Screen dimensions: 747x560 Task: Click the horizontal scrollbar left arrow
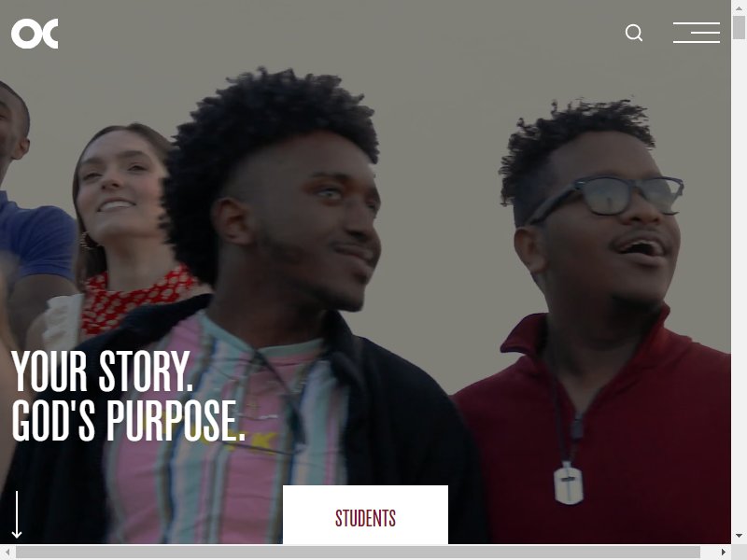[x=7, y=552]
